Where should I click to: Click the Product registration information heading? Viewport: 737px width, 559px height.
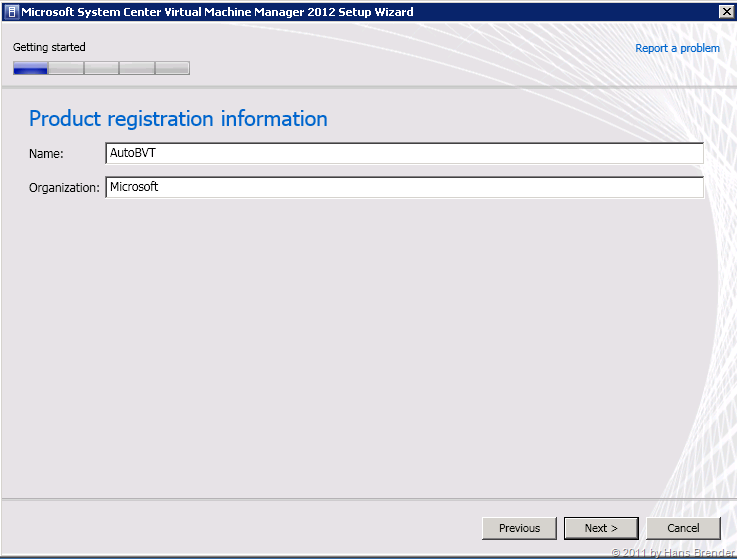(x=178, y=119)
